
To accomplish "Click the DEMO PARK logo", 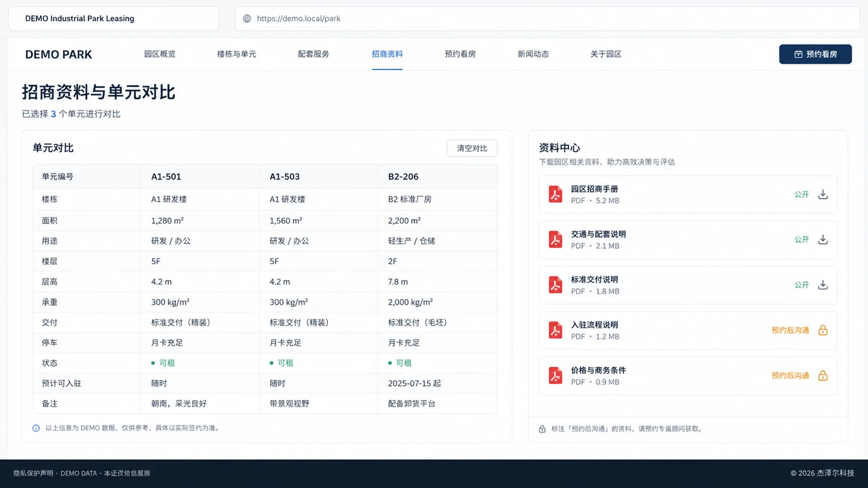I will (x=59, y=54).
